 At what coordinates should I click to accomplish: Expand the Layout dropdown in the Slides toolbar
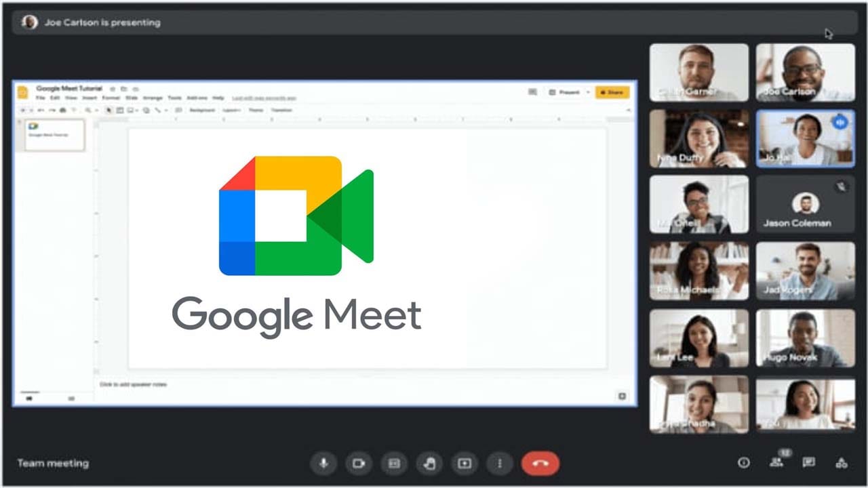click(232, 110)
